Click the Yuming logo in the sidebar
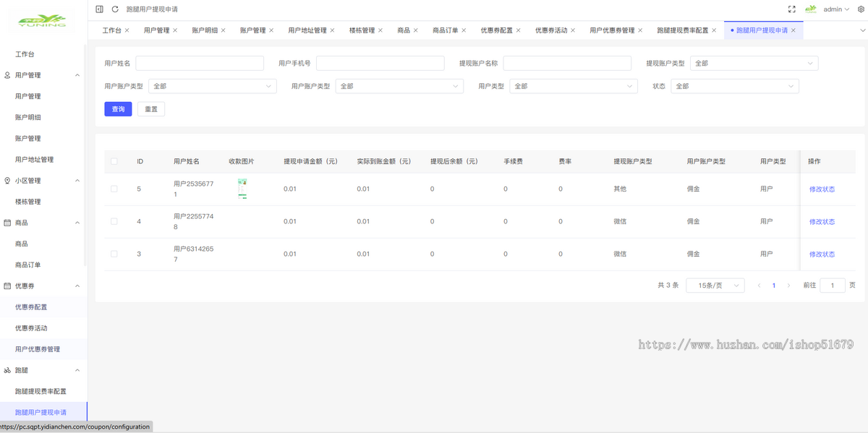 coord(43,20)
